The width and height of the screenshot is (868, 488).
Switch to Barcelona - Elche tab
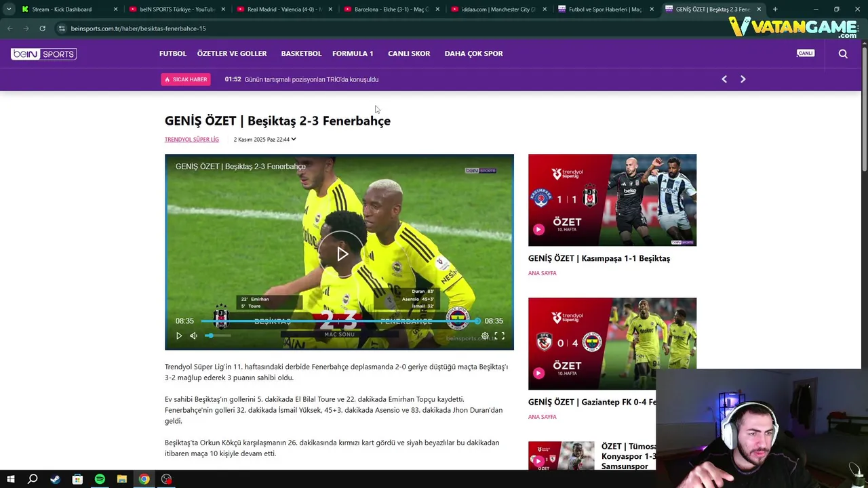(x=392, y=9)
